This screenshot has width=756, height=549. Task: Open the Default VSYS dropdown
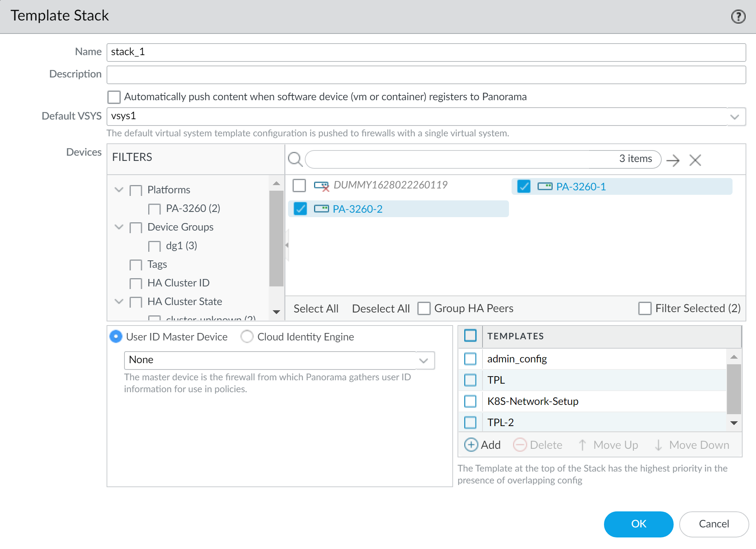point(734,117)
